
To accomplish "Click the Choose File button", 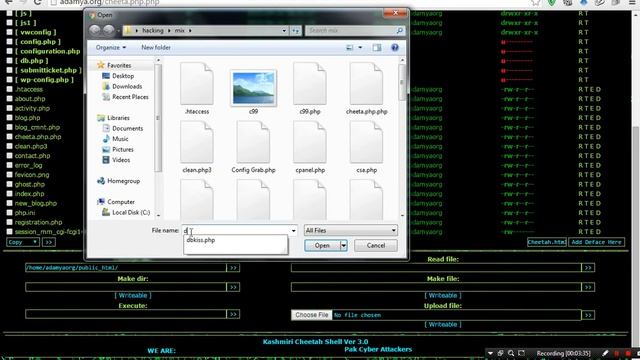I will (x=312, y=315).
